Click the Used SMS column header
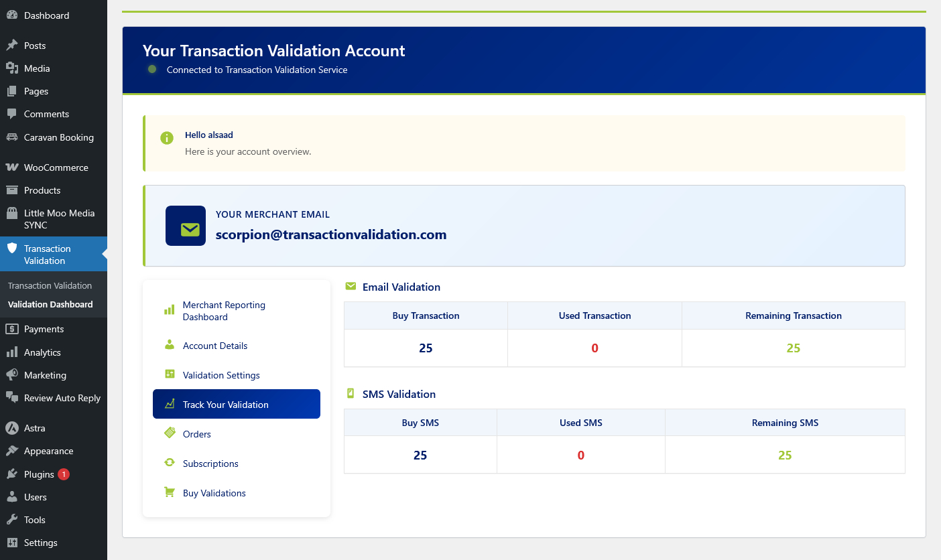941x560 pixels. [581, 423]
